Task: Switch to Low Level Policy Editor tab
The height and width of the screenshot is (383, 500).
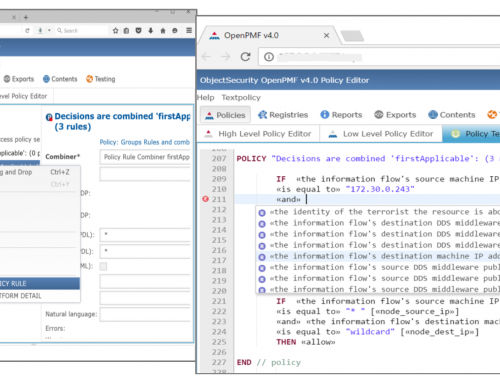Action: click(381, 134)
